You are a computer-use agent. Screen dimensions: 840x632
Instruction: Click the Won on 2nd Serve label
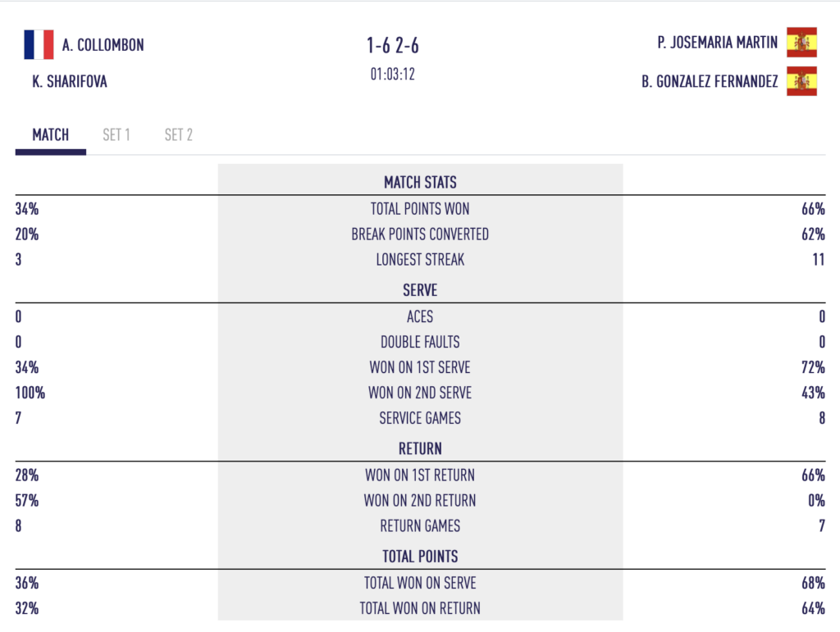coord(420,393)
